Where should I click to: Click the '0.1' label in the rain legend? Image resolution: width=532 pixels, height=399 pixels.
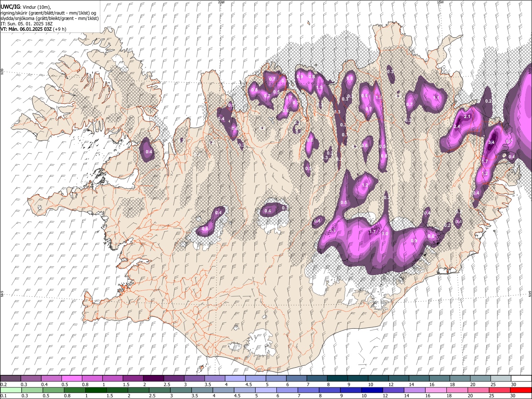click(x=4, y=396)
